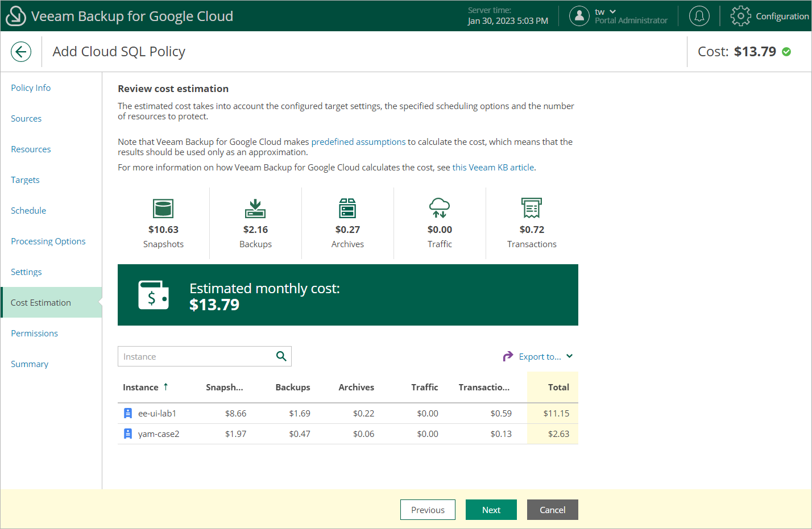
Task: Click the Configuration gear icon
Action: [x=740, y=16]
